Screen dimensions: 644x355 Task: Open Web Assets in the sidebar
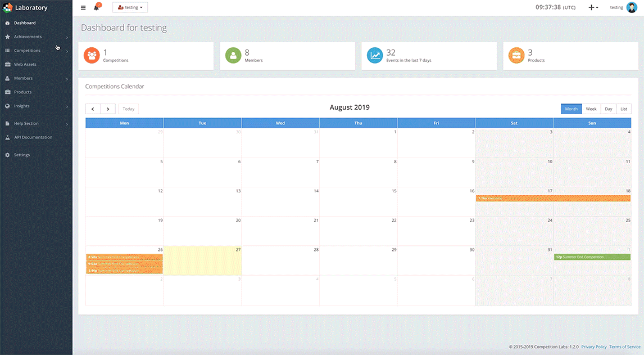point(25,65)
